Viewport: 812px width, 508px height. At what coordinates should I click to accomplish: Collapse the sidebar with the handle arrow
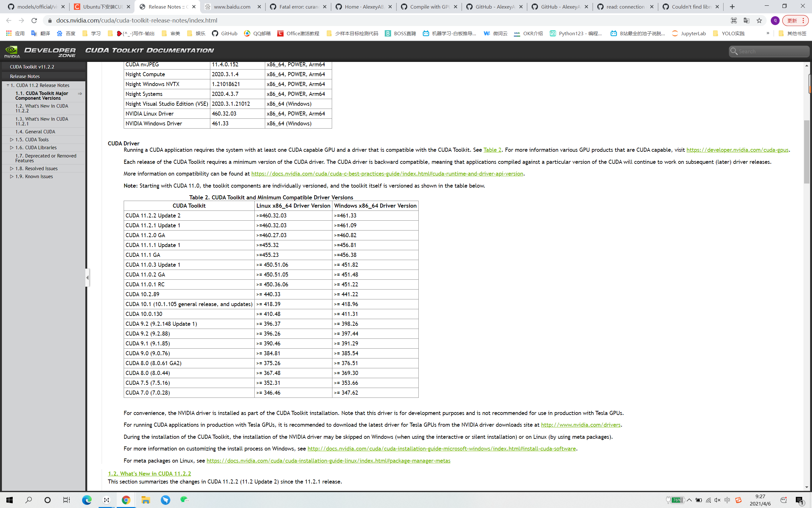pos(87,277)
